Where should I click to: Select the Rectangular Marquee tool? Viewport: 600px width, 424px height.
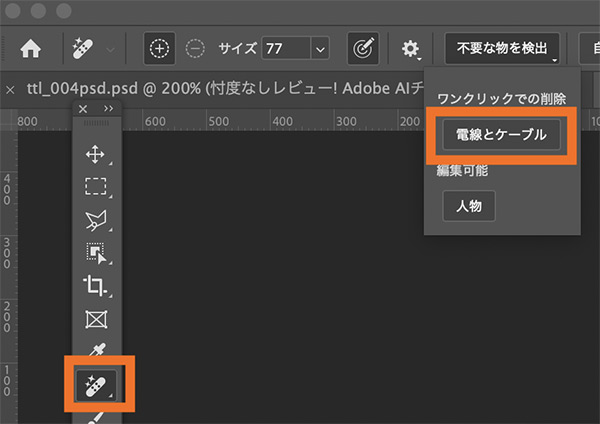96,187
